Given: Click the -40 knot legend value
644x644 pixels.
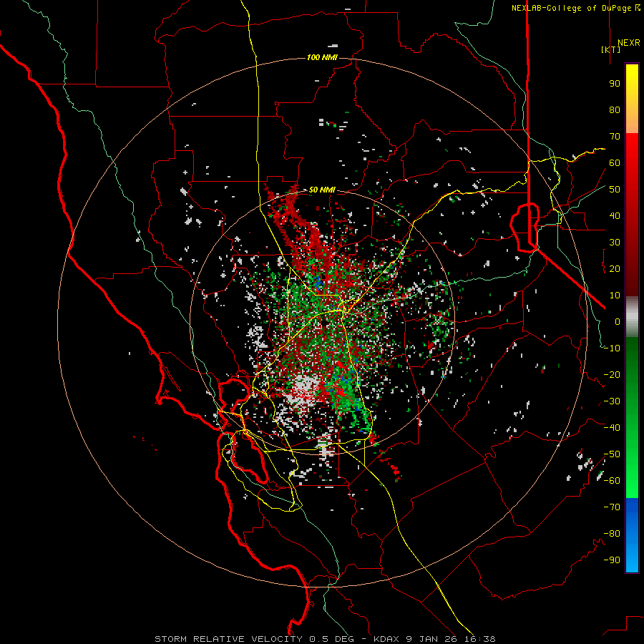Looking at the screenshot, I should point(612,428).
